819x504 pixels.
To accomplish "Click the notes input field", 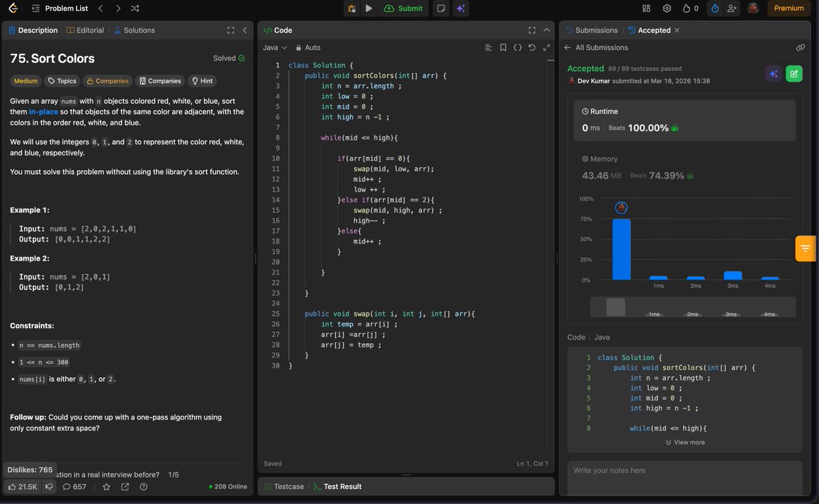I will coord(685,478).
